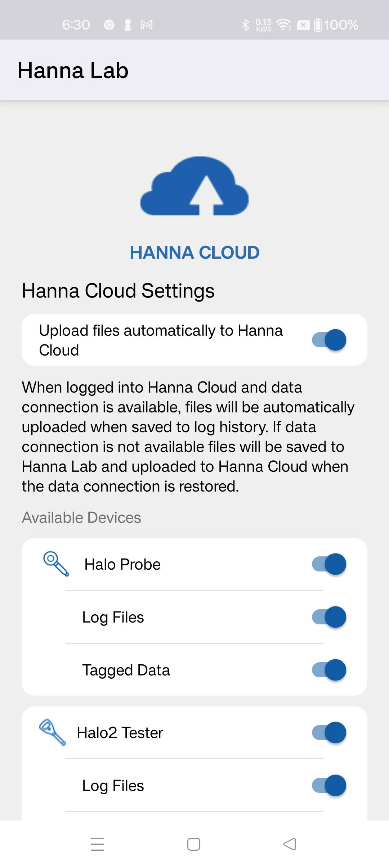Tap the Hanna Lab title bar
Viewport: 389px width, 868px height.
[194, 70]
